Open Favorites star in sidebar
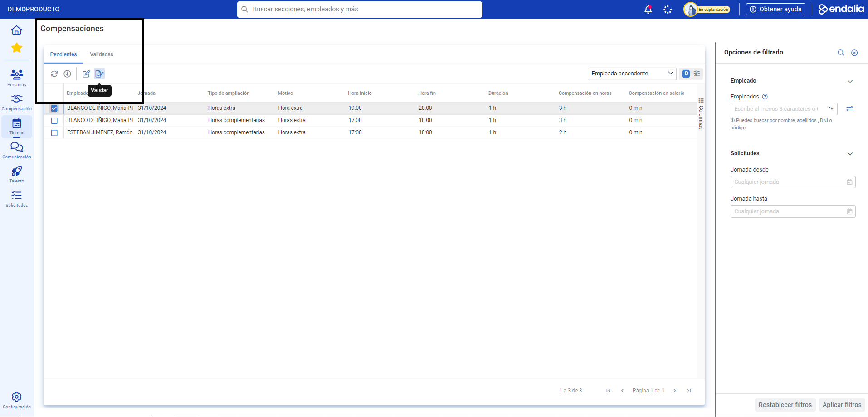868x417 pixels. [x=17, y=48]
